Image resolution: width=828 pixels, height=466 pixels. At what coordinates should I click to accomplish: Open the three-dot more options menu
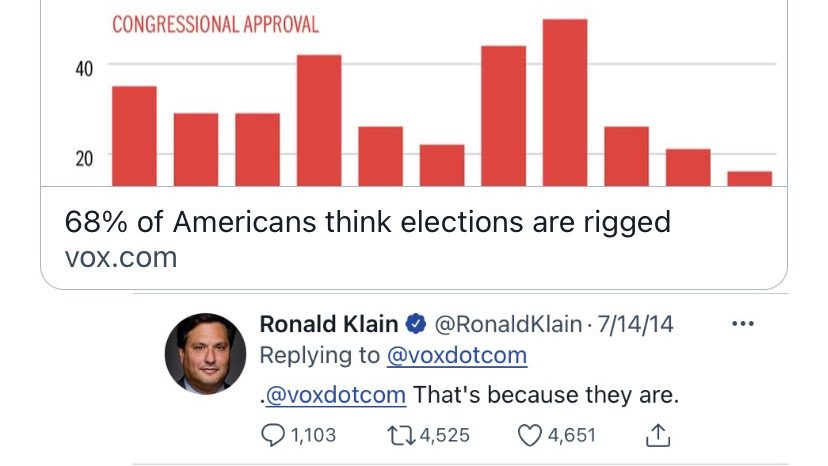[743, 323]
